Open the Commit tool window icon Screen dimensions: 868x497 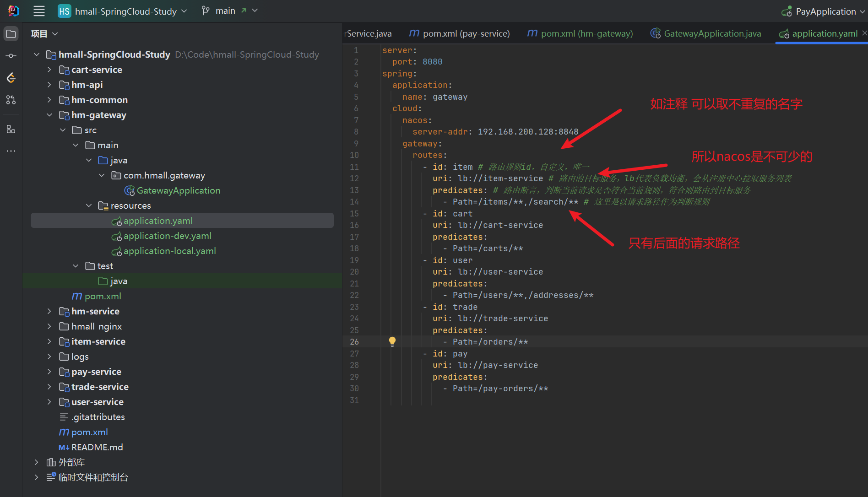[11, 56]
